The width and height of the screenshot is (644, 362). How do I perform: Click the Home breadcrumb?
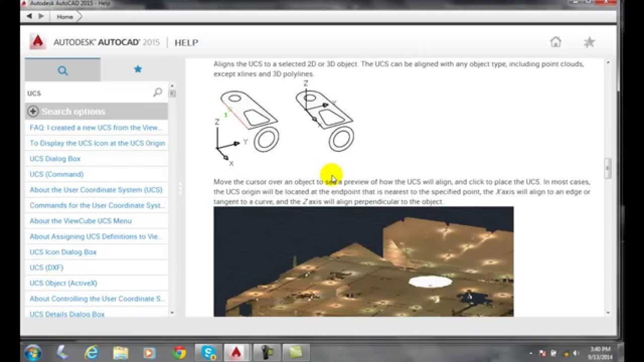65,17
